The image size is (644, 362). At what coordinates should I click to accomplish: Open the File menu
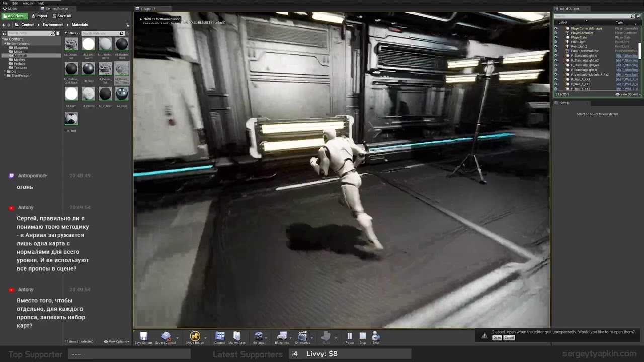pyautogui.click(x=5, y=3)
